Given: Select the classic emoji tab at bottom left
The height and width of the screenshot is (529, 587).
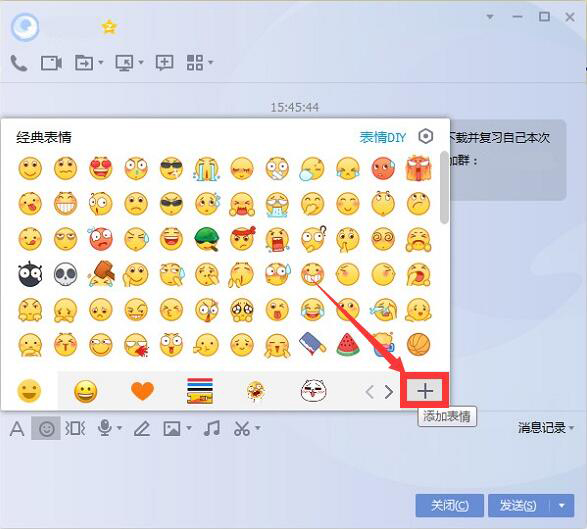Looking at the screenshot, I should pyautogui.click(x=29, y=391).
